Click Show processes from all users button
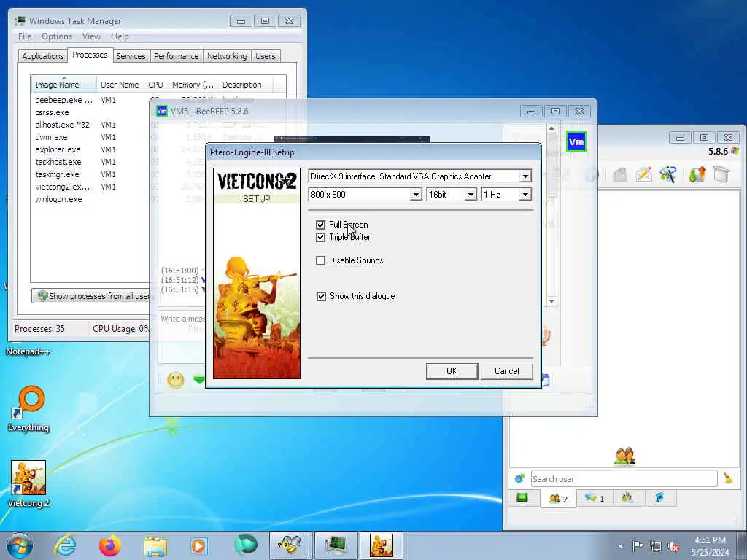 91,296
